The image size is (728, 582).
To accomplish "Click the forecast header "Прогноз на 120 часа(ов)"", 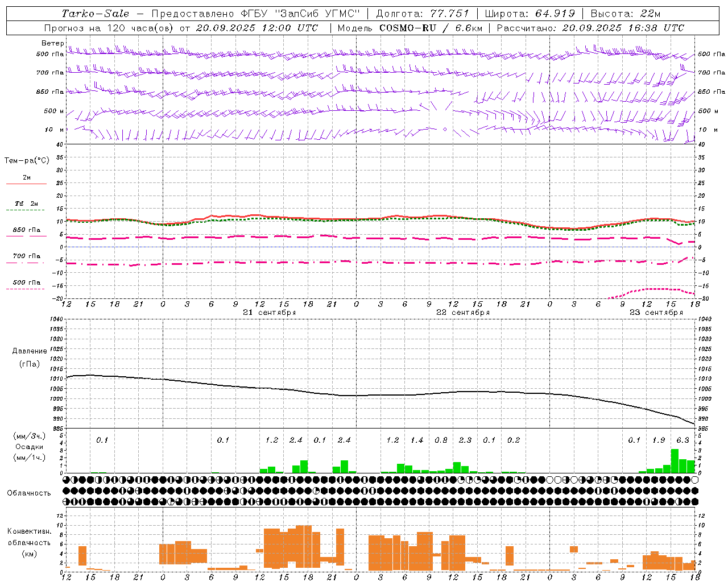I will click(110, 28).
